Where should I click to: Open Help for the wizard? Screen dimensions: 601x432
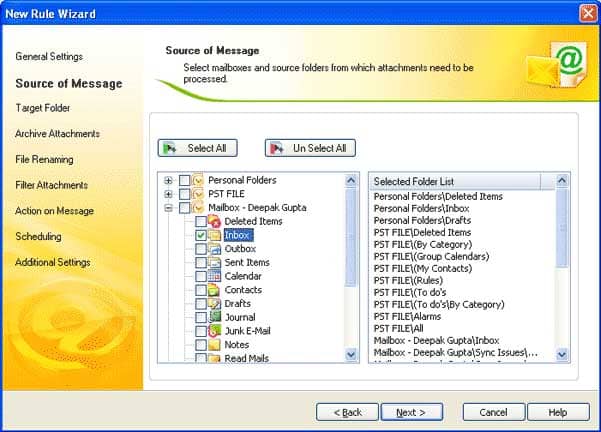(558, 412)
